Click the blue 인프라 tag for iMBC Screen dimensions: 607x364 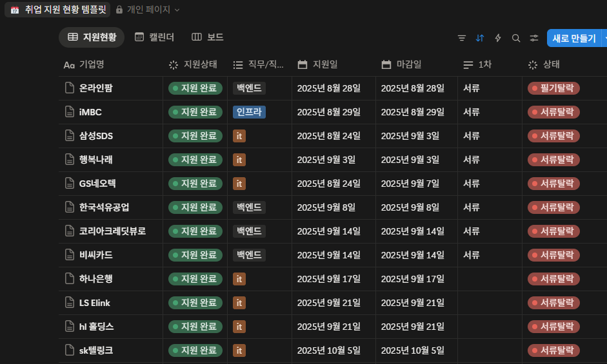point(249,112)
